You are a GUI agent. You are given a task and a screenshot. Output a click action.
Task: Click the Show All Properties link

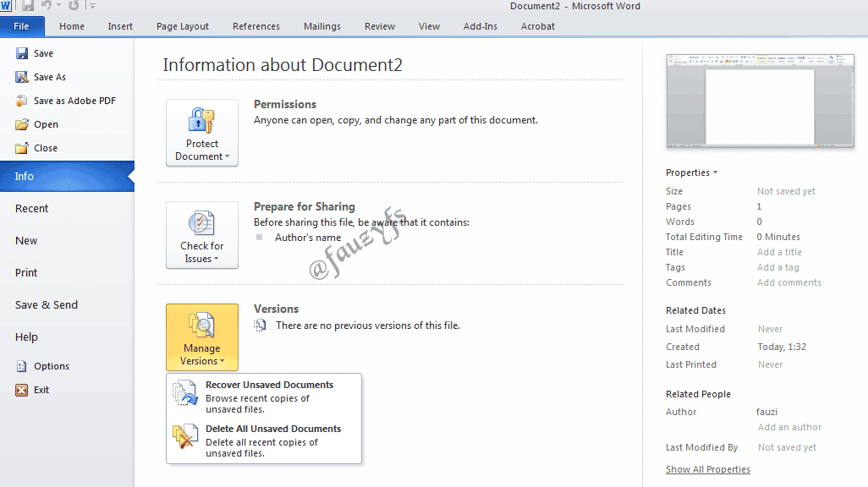pyautogui.click(x=708, y=469)
